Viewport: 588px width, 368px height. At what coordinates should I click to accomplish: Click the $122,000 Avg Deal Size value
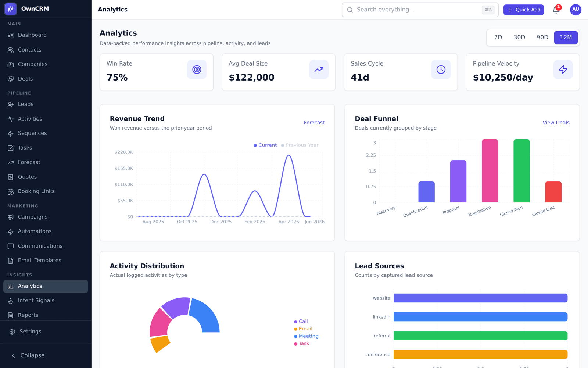[x=251, y=78]
